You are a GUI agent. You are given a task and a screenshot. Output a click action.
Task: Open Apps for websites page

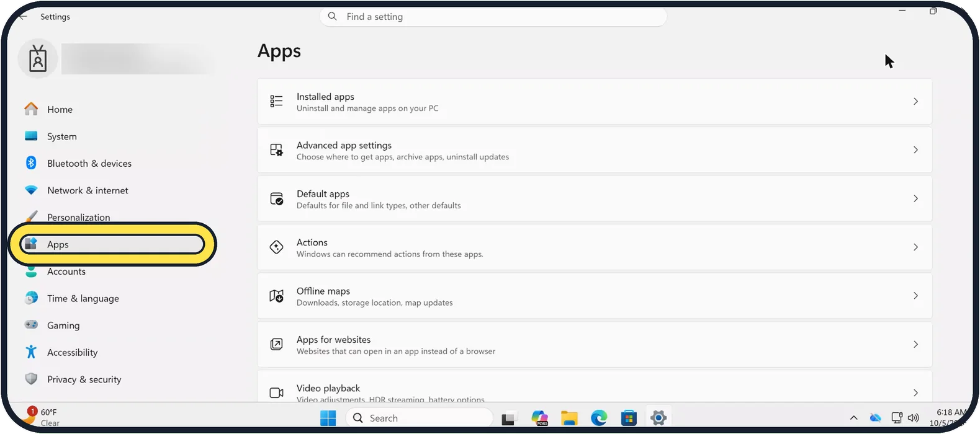click(595, 344)
